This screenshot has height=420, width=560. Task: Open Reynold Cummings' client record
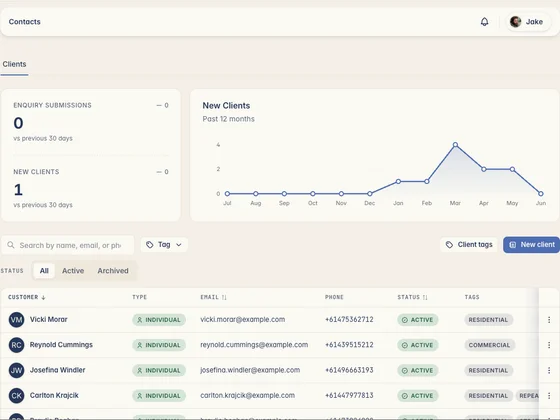tap(61, 345)
